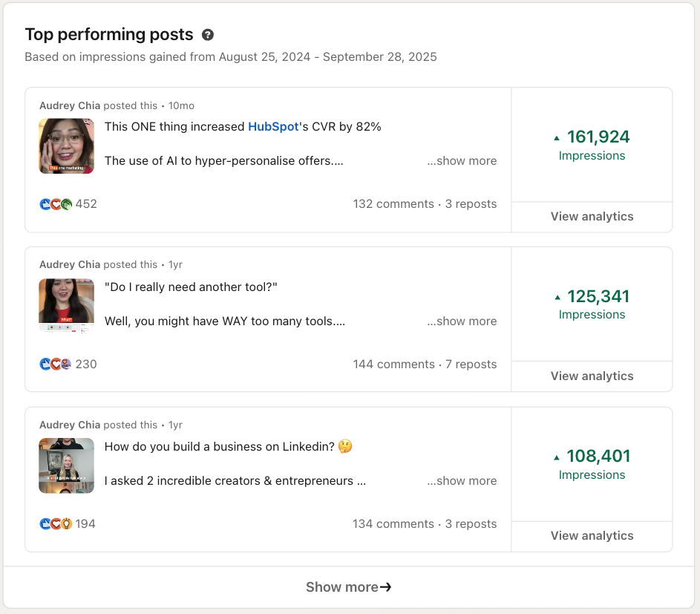Click the help icon beside Top performing posts

208,35
